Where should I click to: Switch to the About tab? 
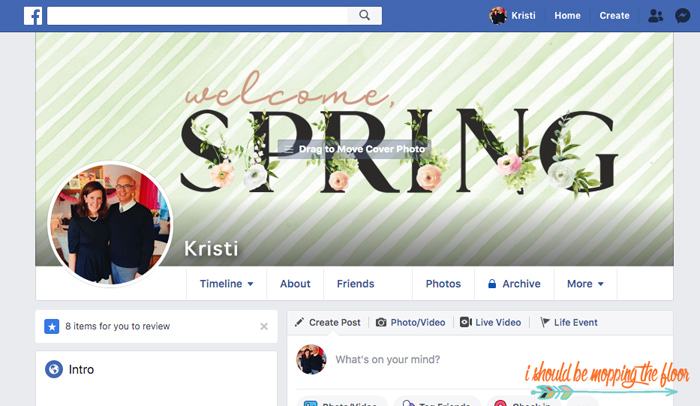(x=295, y=284)
